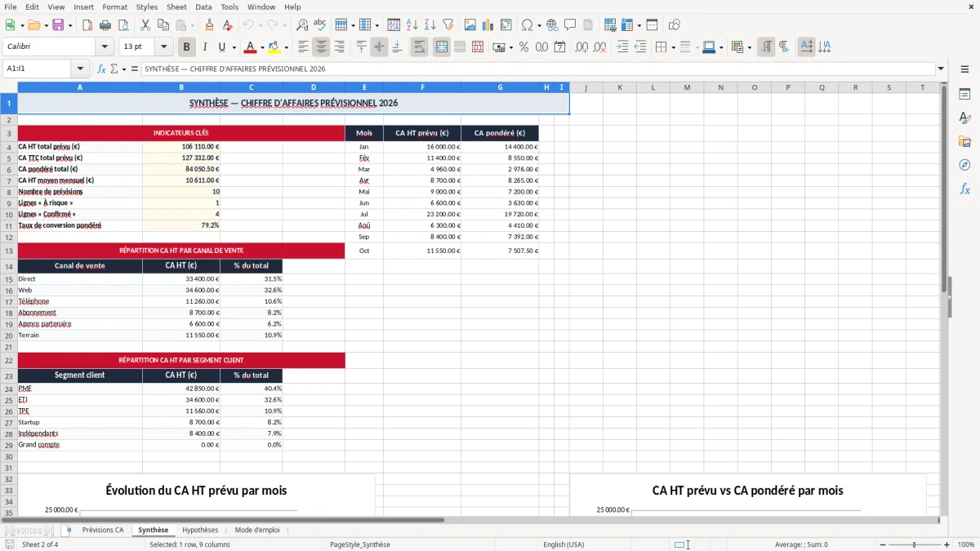Click the zoom slider in status bar
Screen dimensions: 980x551
tap(915, 544)
